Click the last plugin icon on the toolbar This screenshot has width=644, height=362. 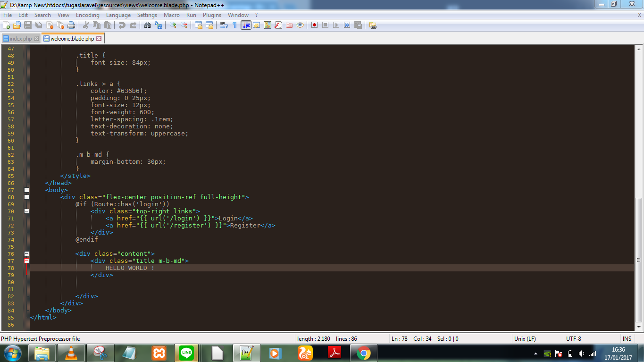tap(373, 25)
